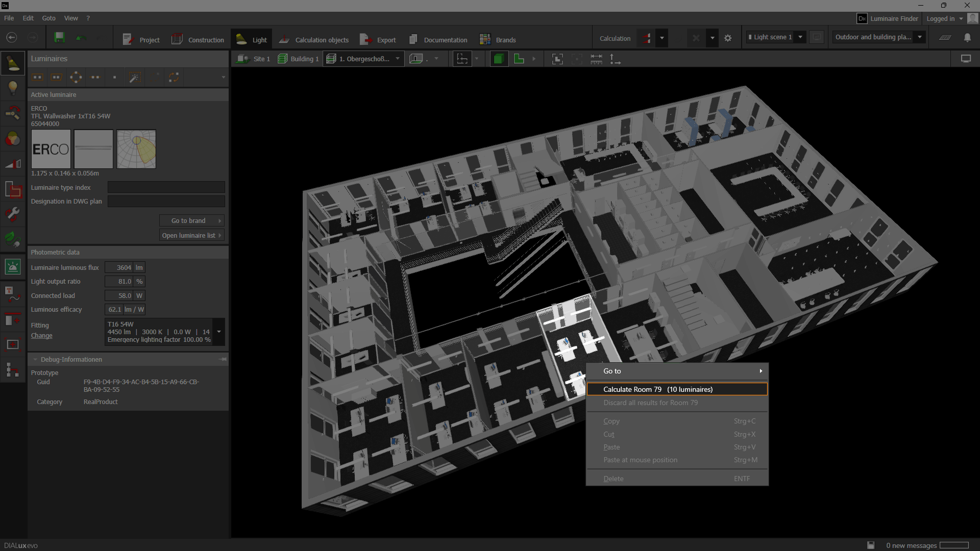Open the Light scene 1 dropdown
This screenshot has height=551, width=980.
click(800, 37)
